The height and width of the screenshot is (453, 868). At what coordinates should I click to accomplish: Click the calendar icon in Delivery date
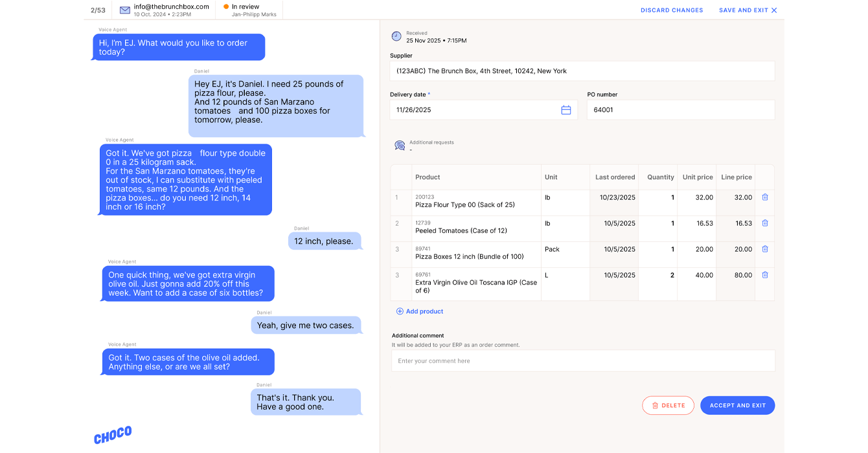click(565, 110)
